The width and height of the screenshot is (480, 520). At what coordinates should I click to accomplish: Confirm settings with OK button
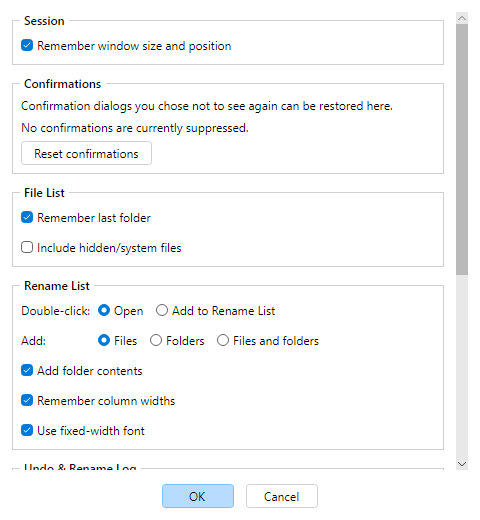click(198, 496)
